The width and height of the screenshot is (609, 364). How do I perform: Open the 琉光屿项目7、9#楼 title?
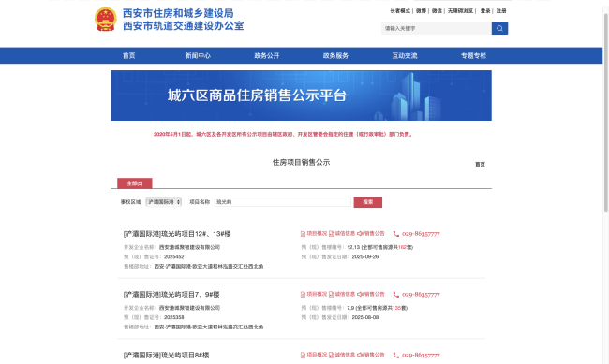[x=171, y=295]
